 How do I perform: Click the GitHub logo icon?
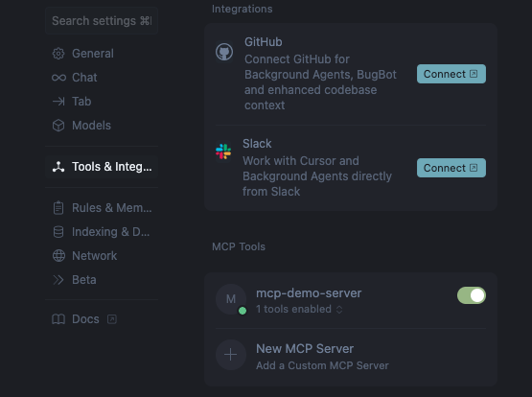coord(224,52)
